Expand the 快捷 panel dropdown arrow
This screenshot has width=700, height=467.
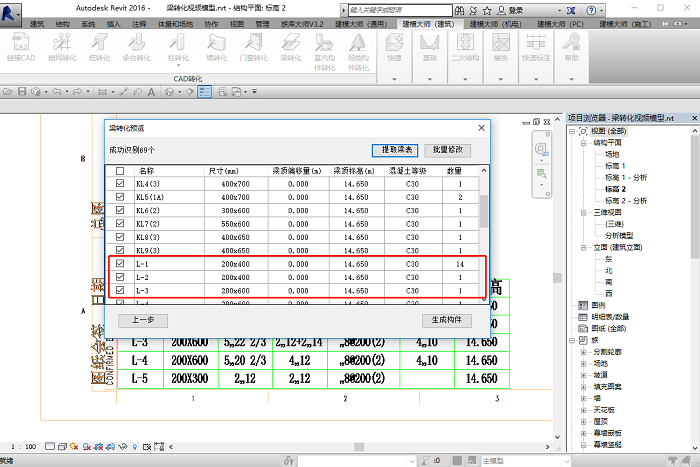pyautogui.click(x=394, y=79)
